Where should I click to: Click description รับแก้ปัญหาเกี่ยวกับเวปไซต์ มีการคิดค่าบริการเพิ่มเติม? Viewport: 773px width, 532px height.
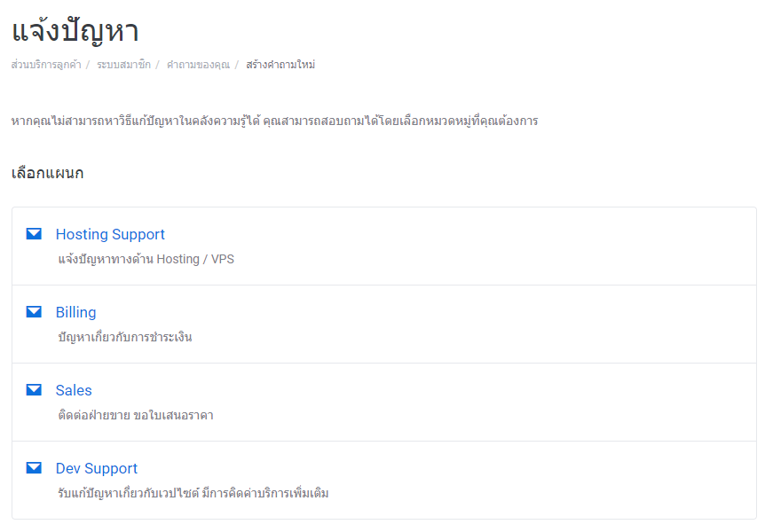193,493
